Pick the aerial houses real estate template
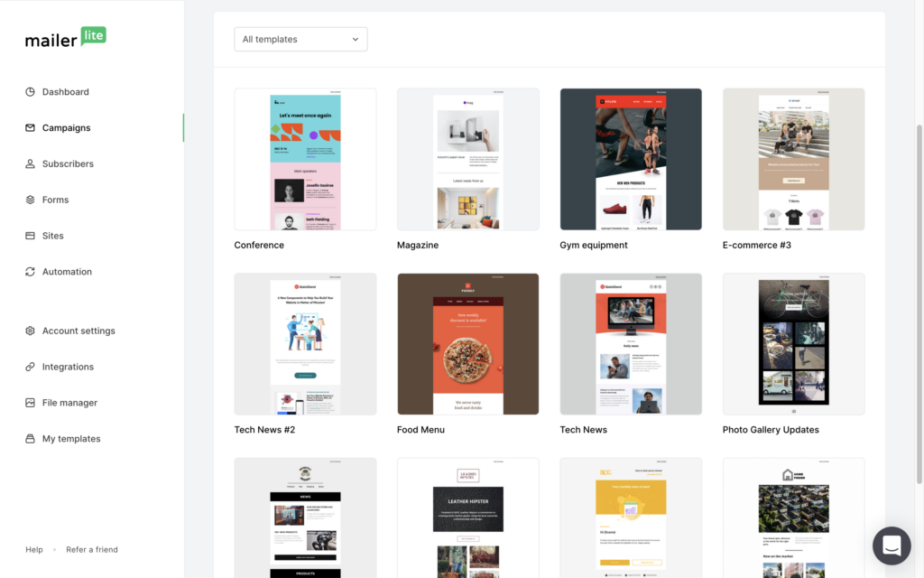 (x=794, y=517)
